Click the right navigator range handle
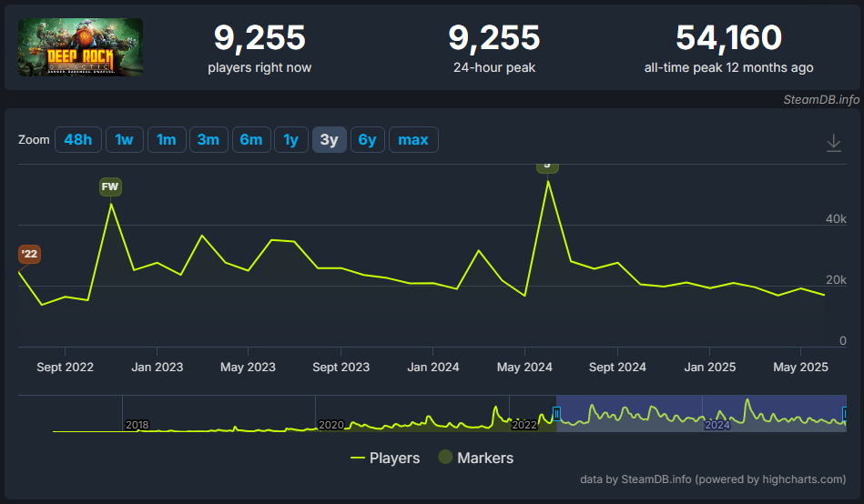 click(845, 414)
